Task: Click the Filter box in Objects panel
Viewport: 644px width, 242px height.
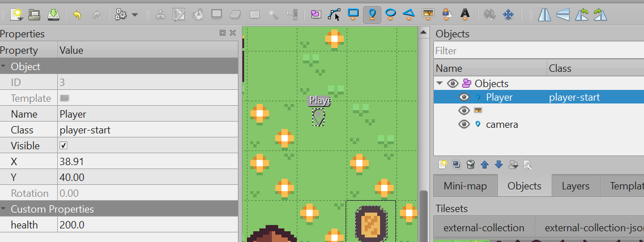Action: [x=538, y=51]
